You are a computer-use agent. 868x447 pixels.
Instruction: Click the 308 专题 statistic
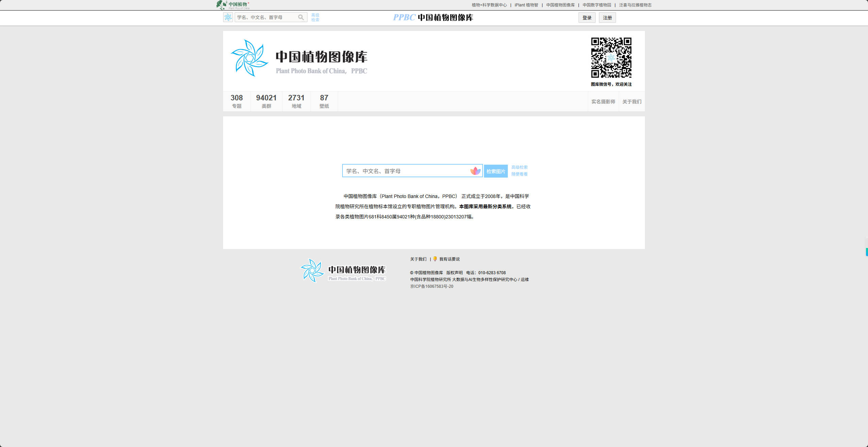coord(236,101)
